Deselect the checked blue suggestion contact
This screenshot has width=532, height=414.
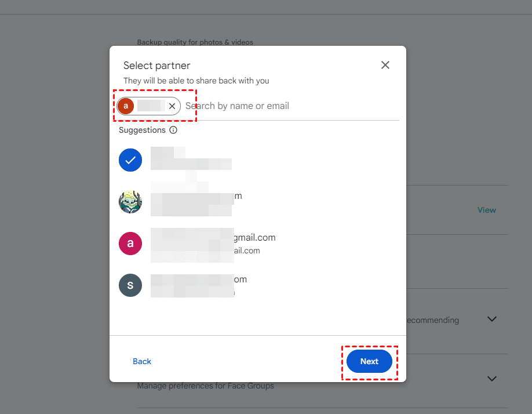pos(130,160)
